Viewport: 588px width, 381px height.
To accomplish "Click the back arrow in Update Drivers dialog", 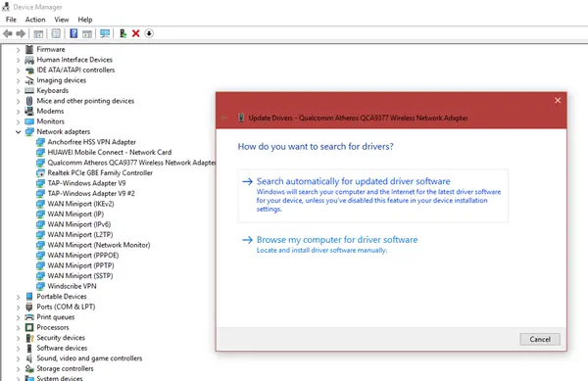I will pos(224,118).
